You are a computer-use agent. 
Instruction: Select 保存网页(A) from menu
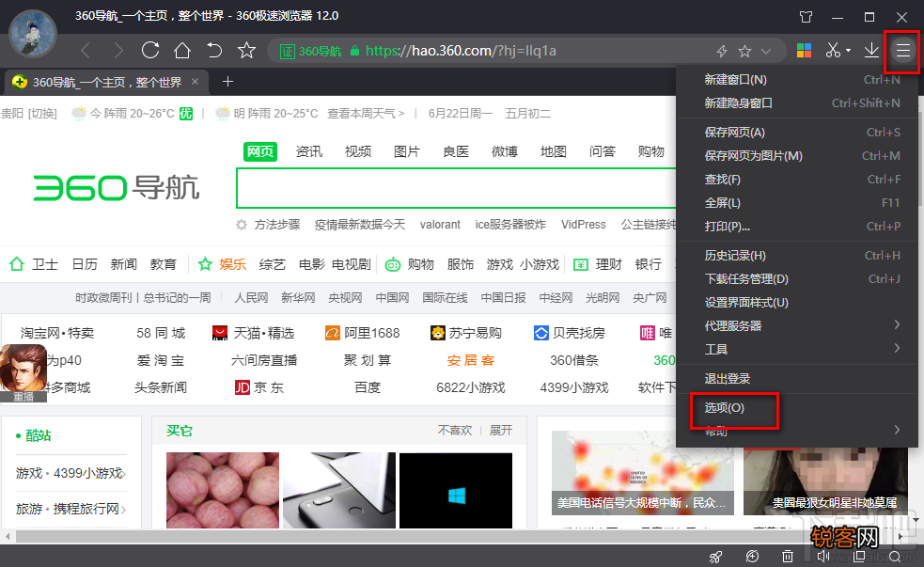coord(797,133)
